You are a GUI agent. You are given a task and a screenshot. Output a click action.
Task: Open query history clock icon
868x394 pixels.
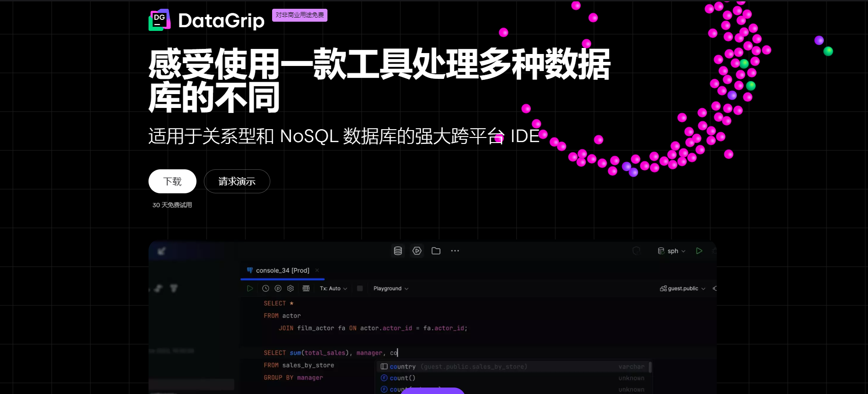[x=266, y=288]
